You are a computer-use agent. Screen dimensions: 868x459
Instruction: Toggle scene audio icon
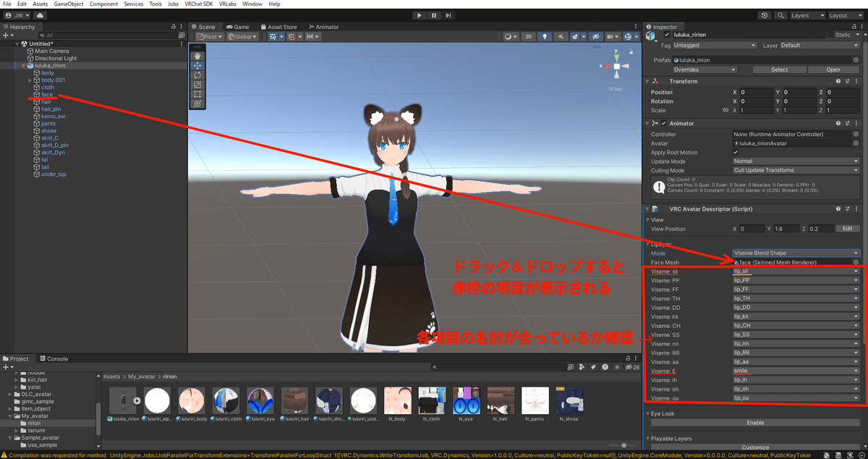[x=561, y=37]
